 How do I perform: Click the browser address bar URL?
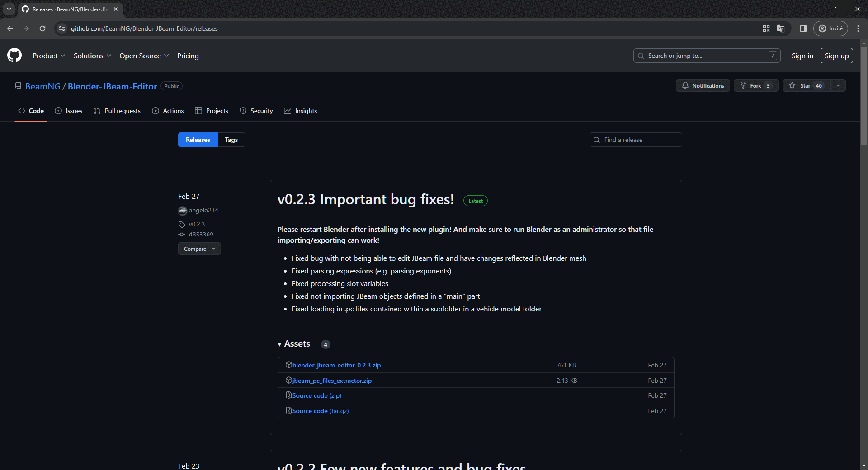pyautogui.click(x=144, y=28)
